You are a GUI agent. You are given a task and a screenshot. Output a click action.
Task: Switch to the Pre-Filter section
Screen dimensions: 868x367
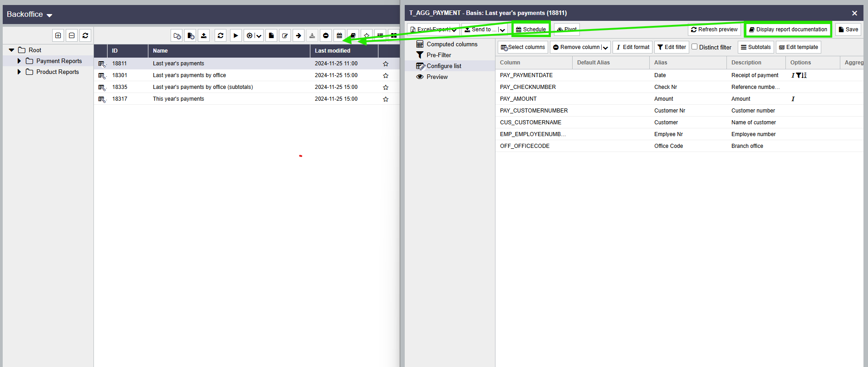438,55
